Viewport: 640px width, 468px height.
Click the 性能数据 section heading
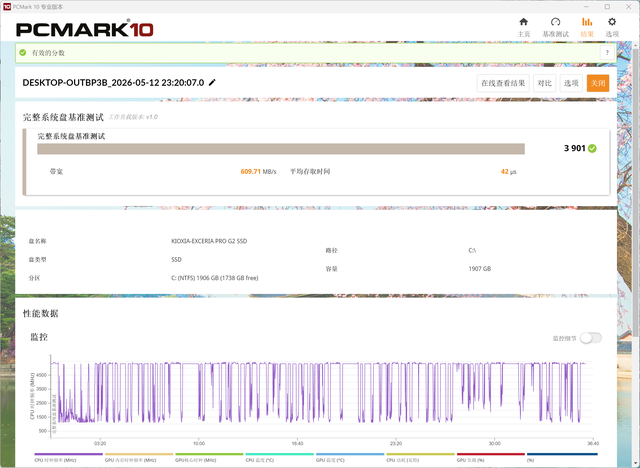tap(40, 313)
